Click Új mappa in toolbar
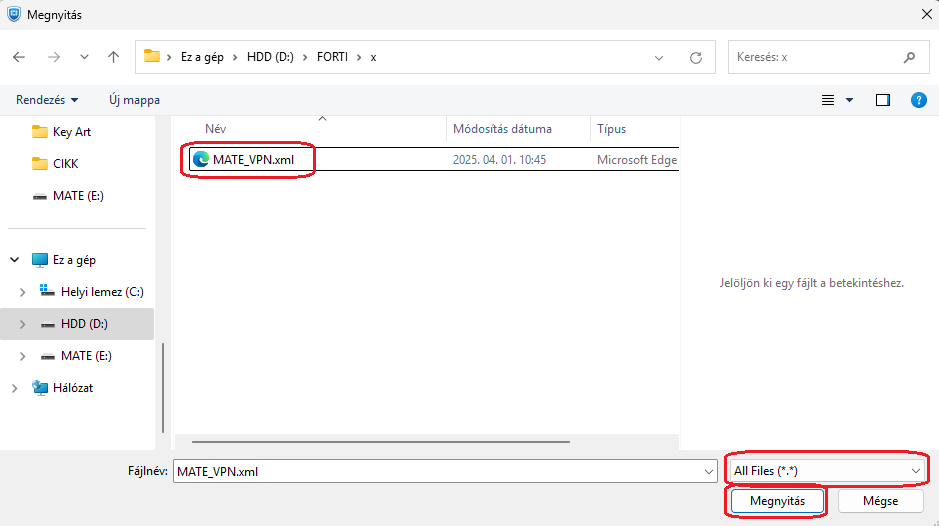 pyautogui.click(x=134, y=100)
